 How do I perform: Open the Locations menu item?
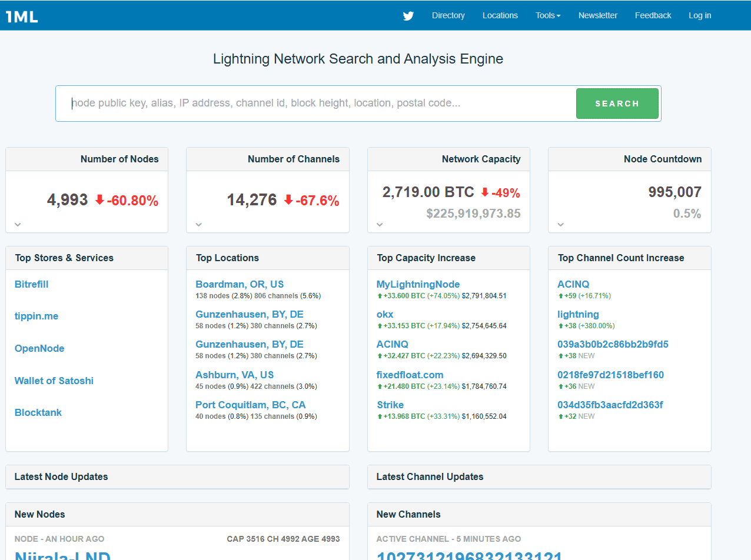click(x=500, y=15)
